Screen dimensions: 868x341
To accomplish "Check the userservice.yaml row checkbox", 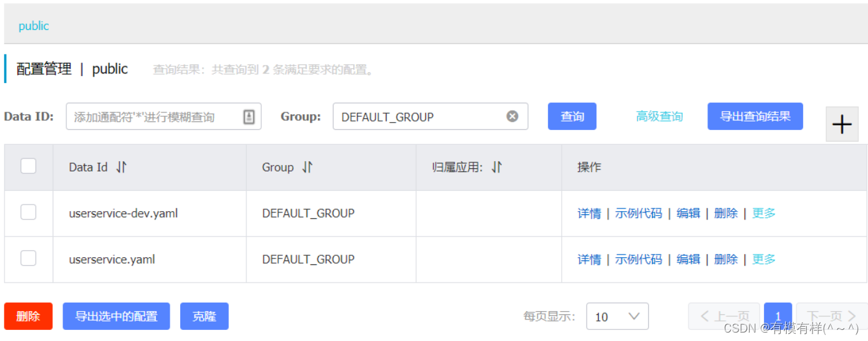I will pos(29,259).
